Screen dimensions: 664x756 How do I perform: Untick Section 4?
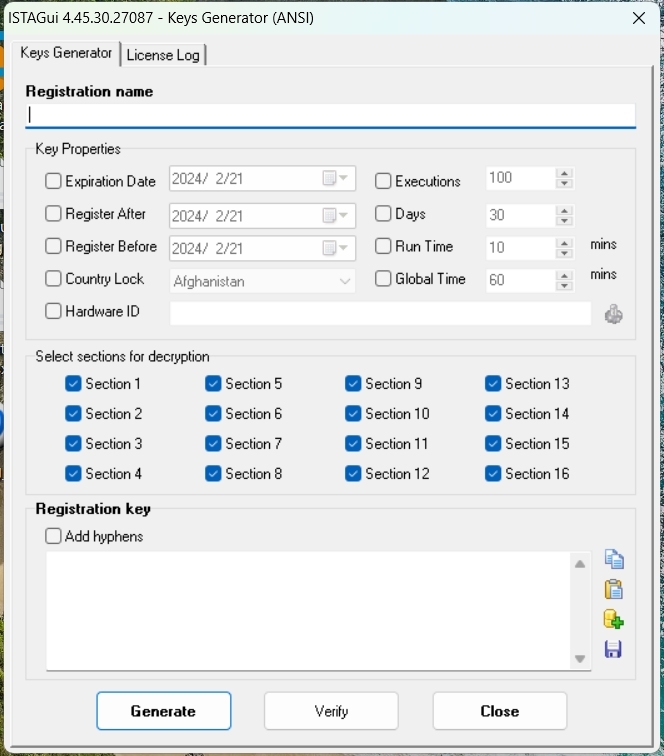point(73,473)
